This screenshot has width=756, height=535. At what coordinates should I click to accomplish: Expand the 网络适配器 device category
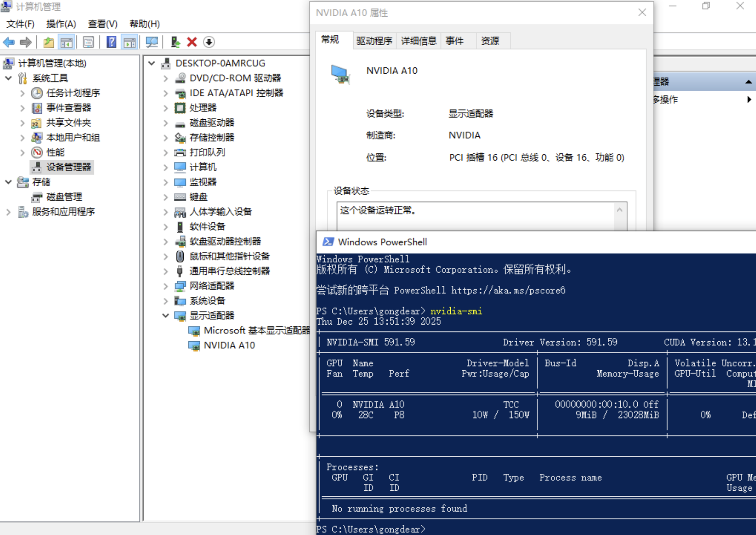pyautogui.click(x=165, y=286)
